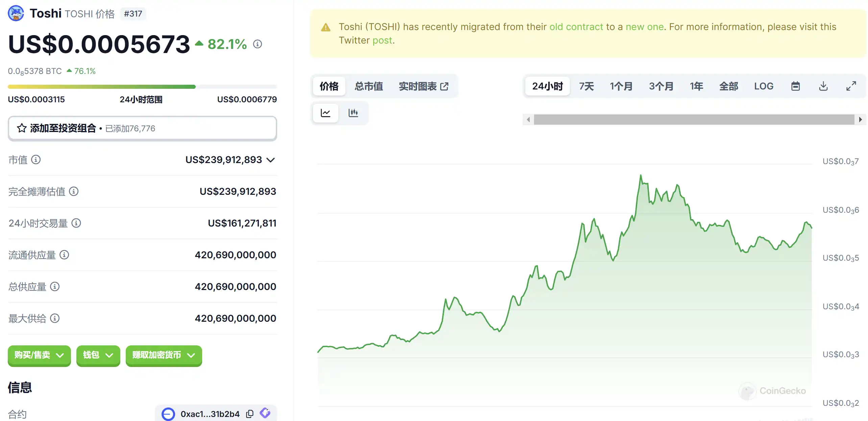Switch to candlestick chart view
Screen dimensions: 868x421
353,113
